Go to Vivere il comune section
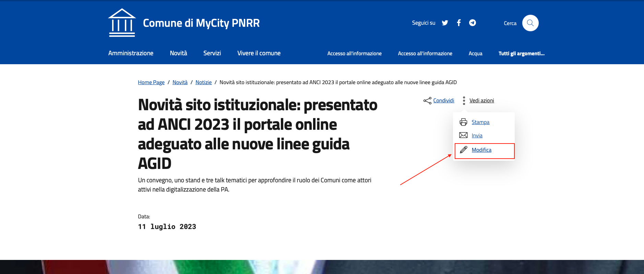Image resolution: width=644 pixels, height=274 pixels. coord(259,53)
